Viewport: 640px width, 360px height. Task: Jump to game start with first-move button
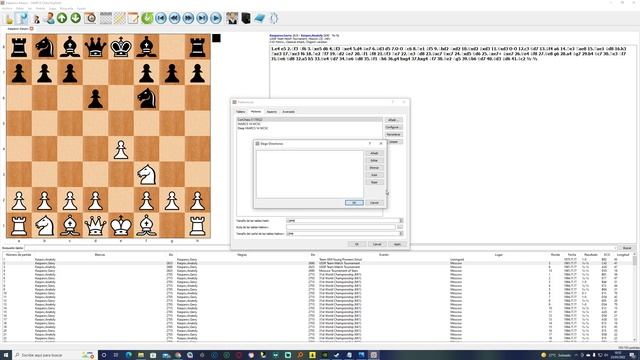161,18
